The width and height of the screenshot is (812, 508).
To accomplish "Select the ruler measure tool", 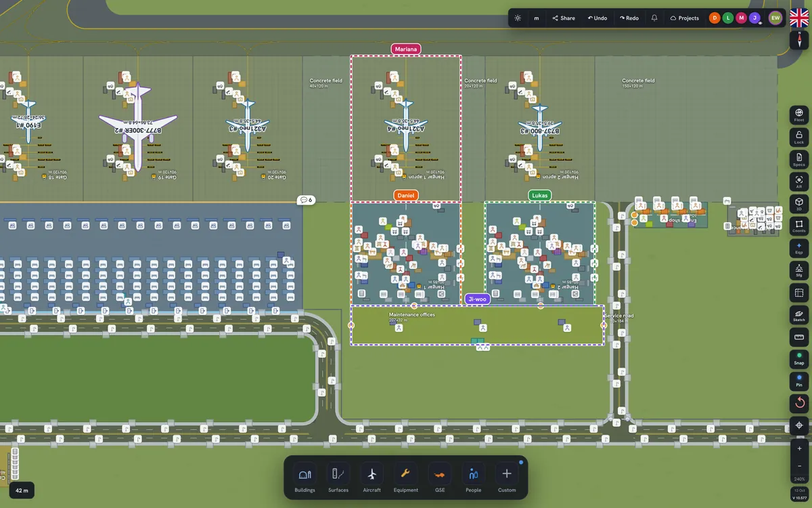I will pos(799,337).
